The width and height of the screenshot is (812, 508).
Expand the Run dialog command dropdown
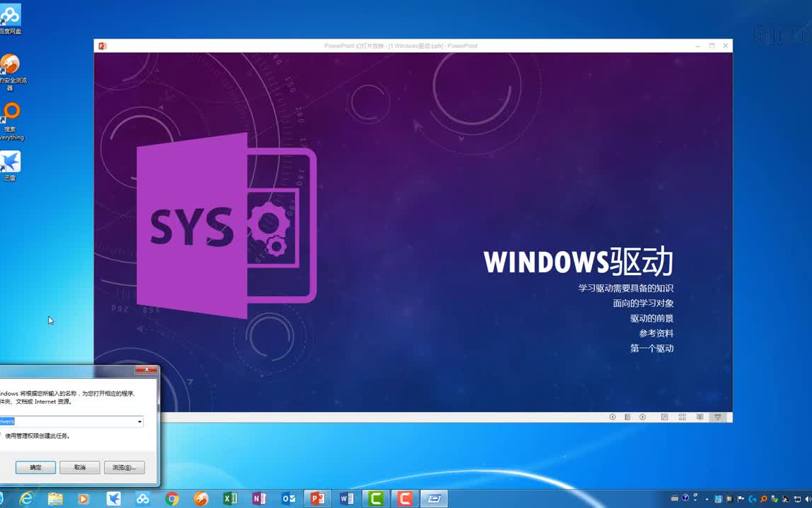(x=140, y=421)
